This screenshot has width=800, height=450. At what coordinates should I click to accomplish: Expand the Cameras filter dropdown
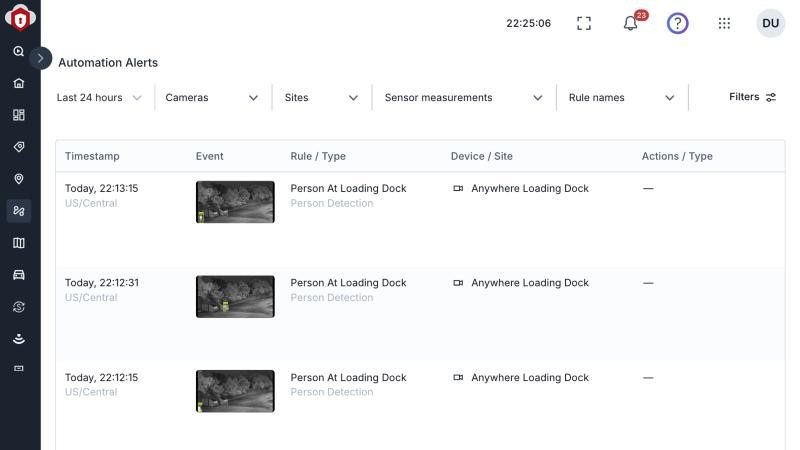212,97
